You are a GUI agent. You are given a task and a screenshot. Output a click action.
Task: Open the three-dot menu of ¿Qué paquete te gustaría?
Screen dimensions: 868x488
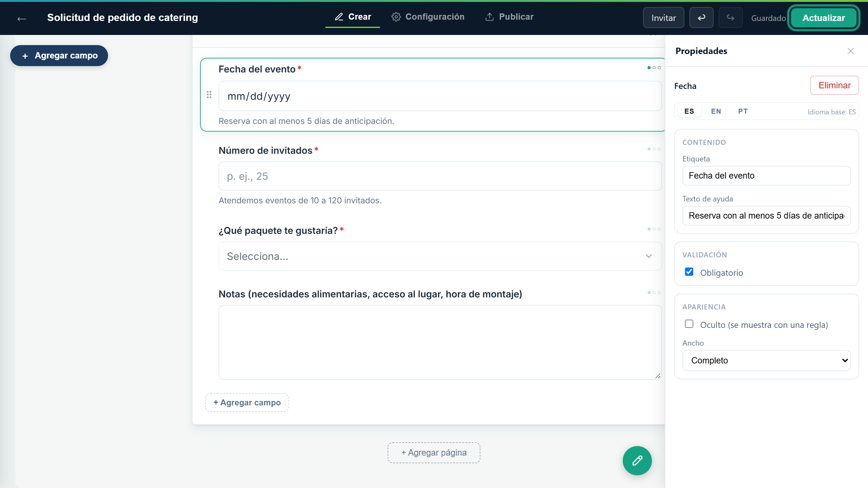[654, 229]
